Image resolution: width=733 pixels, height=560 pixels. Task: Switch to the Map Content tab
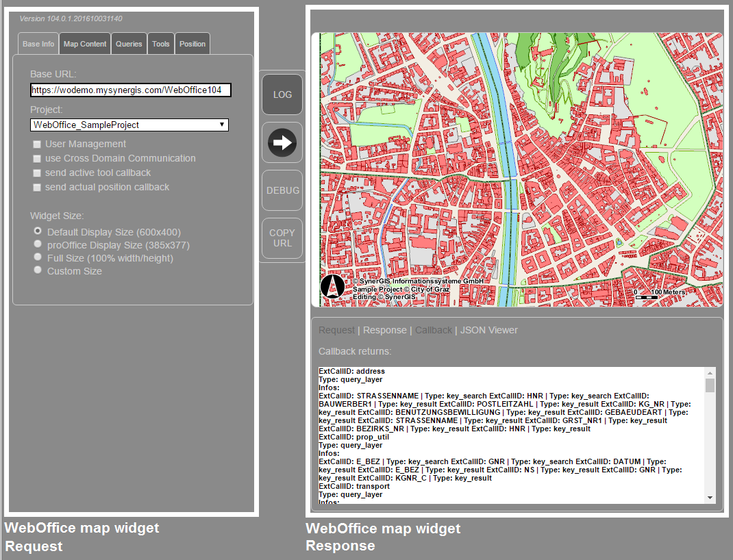(84, 43)
